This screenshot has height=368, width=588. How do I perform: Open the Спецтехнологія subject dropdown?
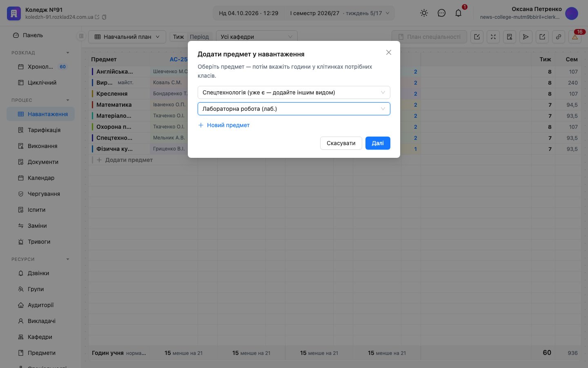(x=294, y=92)
